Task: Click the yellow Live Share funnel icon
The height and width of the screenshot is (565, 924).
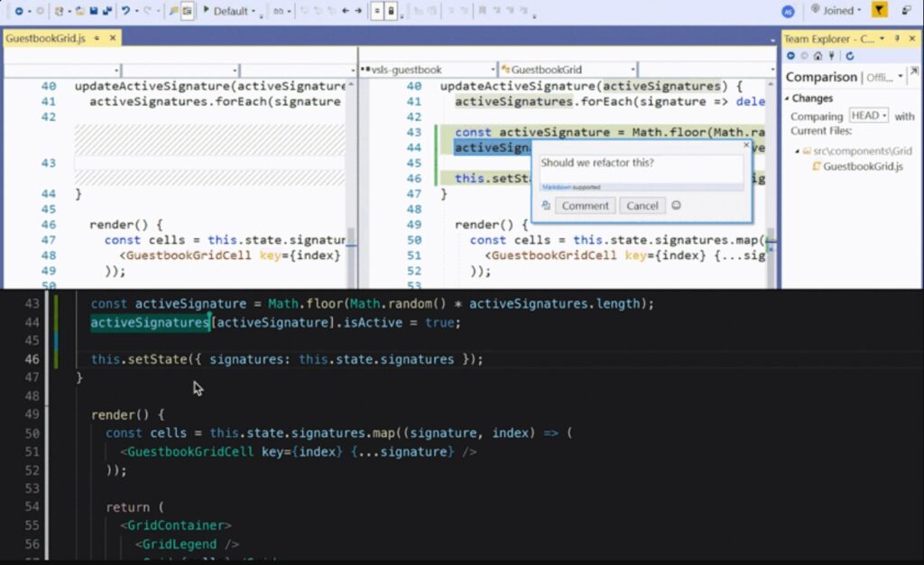Action: [x=878, y=10]
